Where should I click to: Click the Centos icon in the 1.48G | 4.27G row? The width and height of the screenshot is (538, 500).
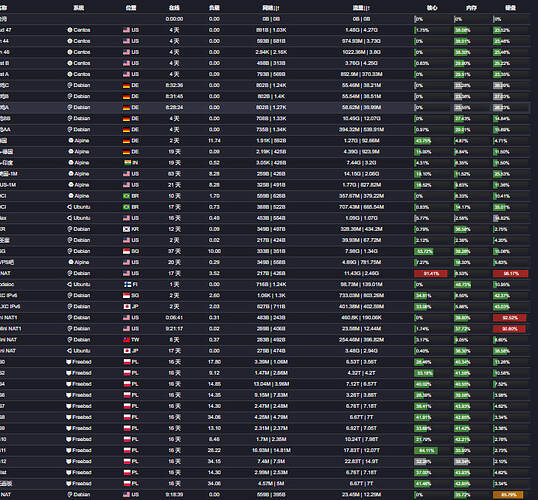pyautogui.click(x=70, y=30)
